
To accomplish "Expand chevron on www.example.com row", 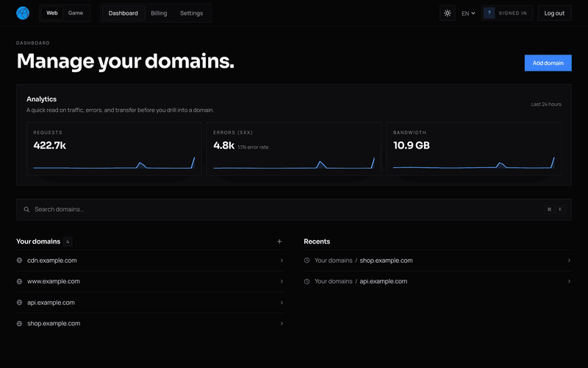I will [282, 281].
